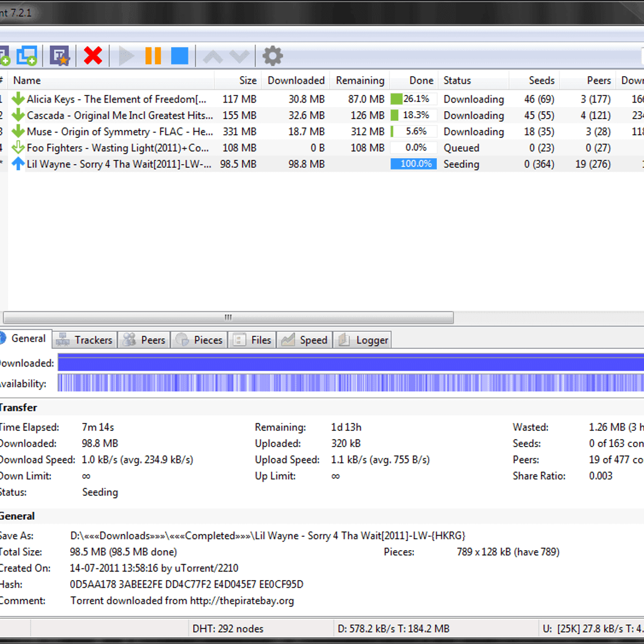Screen dimensions: 644x644
Task: Remove the torrent with the red X
Action: (93, 55)
